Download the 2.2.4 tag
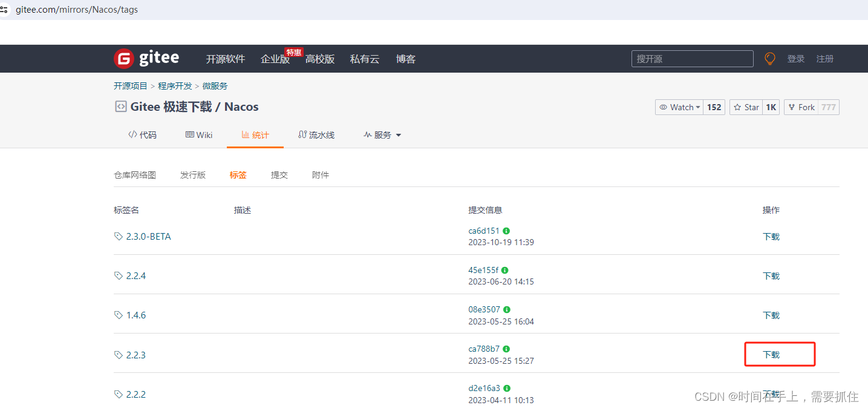 point(771,276)
